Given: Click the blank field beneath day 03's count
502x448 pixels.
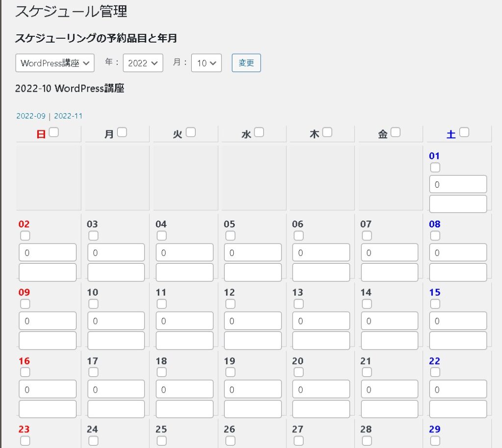Looking at the screenshot, I should [x=116, y=273].
